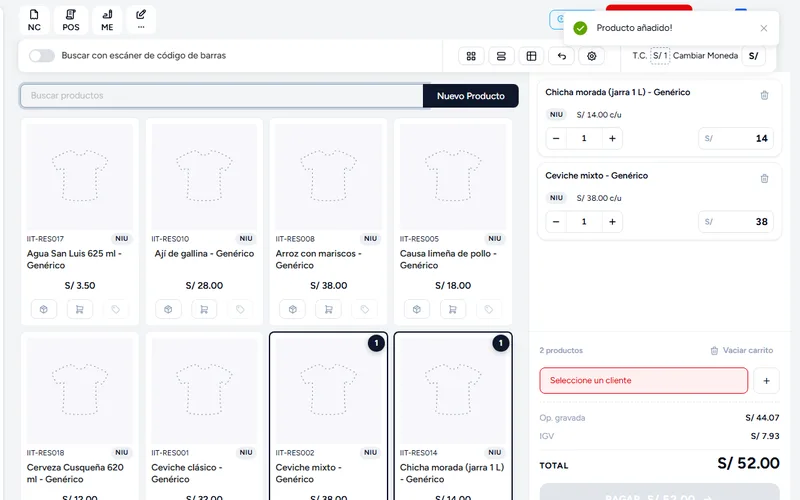The width and height of the screenshot is (800, 500).
Task: Add Arroz con mariscos to cart icon
Action: pyautogui.click(x=329, y=309)
